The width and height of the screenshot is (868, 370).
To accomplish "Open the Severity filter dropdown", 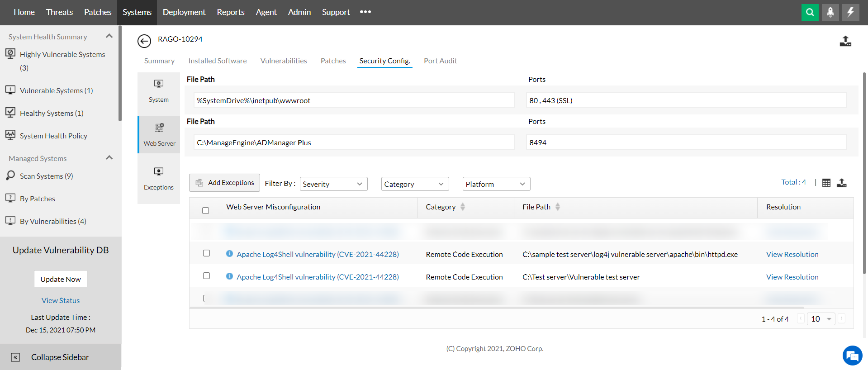I will [333, 184].
